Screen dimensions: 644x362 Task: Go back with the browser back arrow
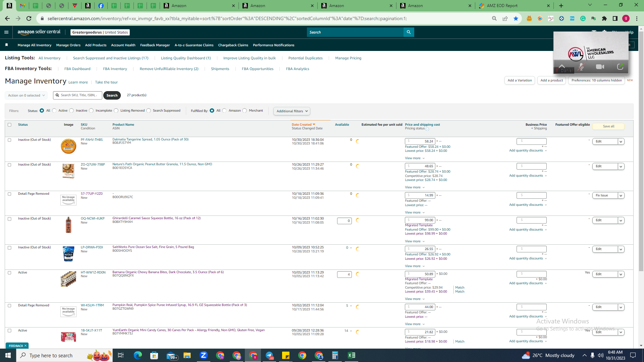[7, 18]
